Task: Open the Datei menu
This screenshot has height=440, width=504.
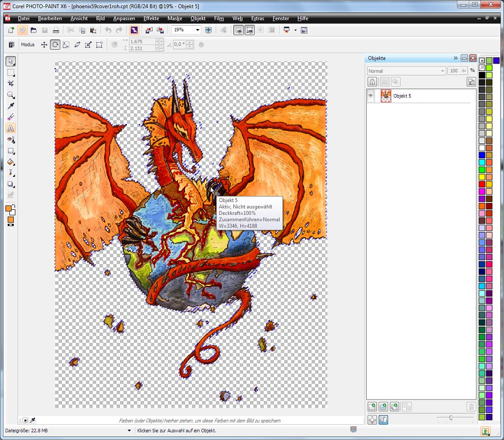Action: click(x=24, y=18)
